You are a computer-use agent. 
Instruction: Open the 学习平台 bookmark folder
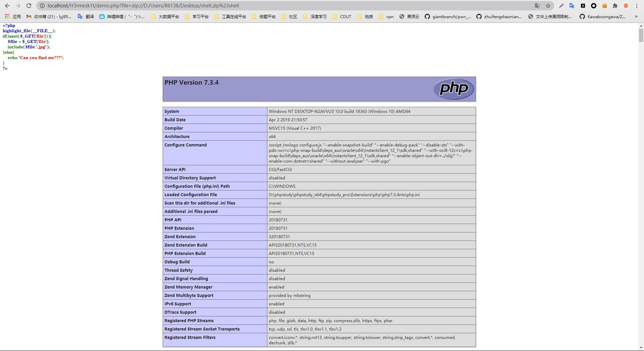197,16
